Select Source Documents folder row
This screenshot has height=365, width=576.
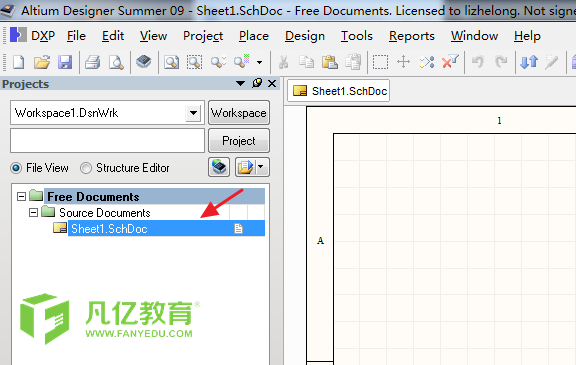(x=105, y=213)
